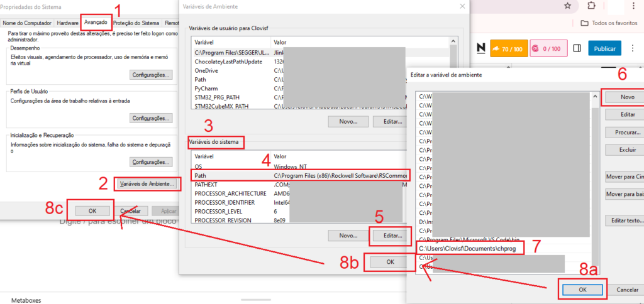Select the Avançado tab
The width and height of the screenshot is (644, 304).
96,22
